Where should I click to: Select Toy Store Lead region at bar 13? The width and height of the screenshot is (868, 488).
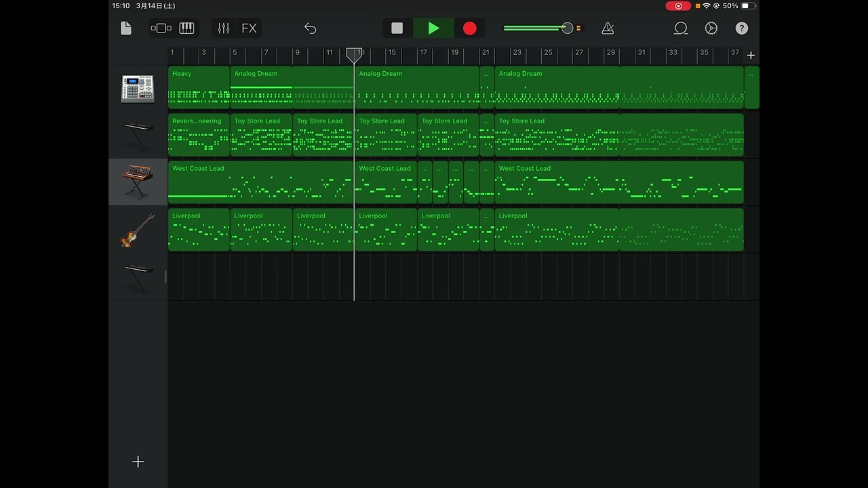386,135
